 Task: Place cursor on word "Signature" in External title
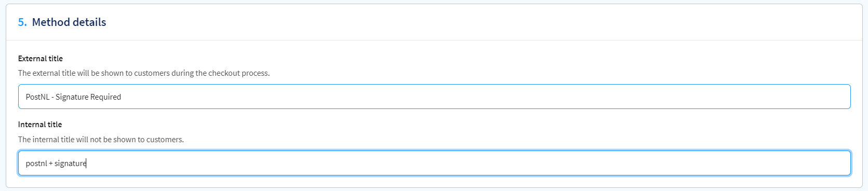[72, 97]
